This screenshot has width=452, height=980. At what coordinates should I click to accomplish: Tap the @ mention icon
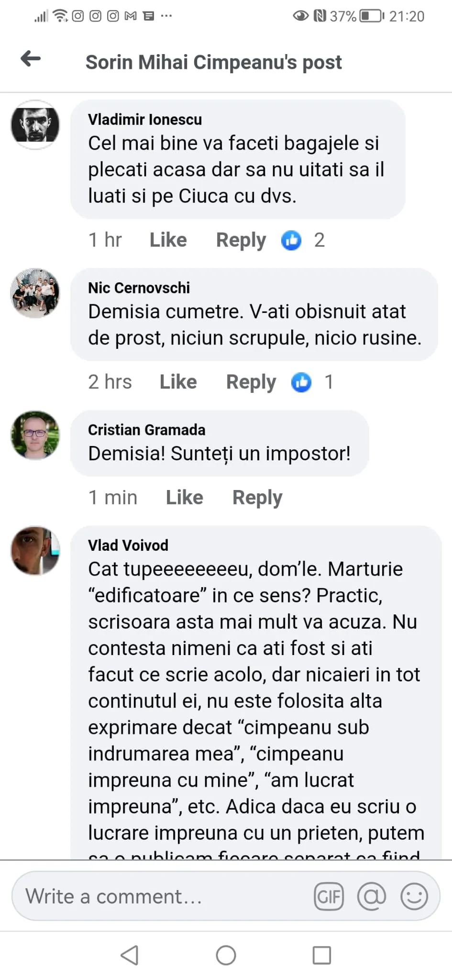point(372,896)
